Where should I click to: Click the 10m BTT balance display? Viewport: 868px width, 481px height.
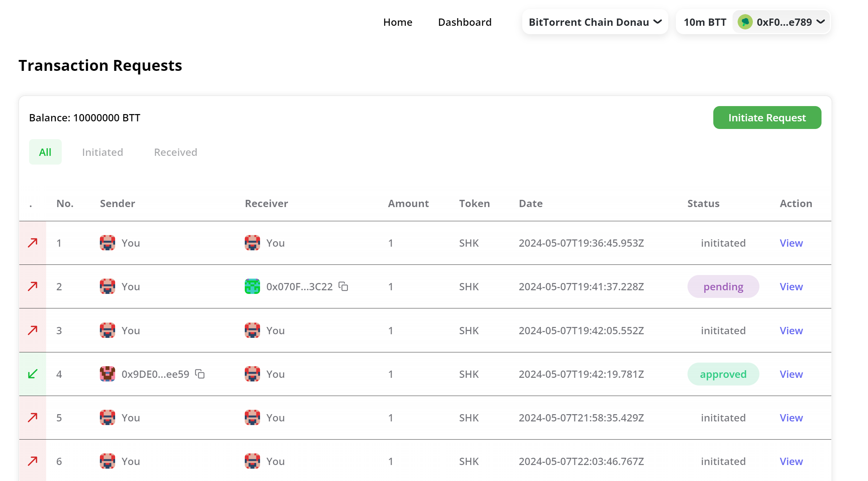705,22
